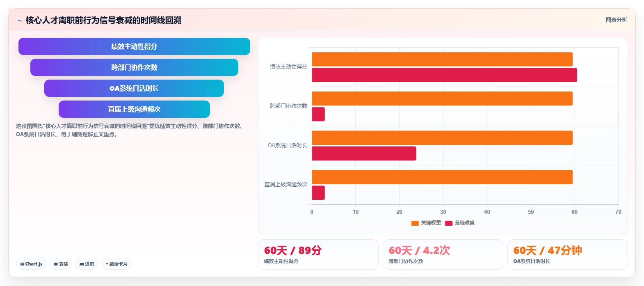Click the orange 关键权重 legend swatch
This screenshot has height=286, width=644.
(415, 223)
